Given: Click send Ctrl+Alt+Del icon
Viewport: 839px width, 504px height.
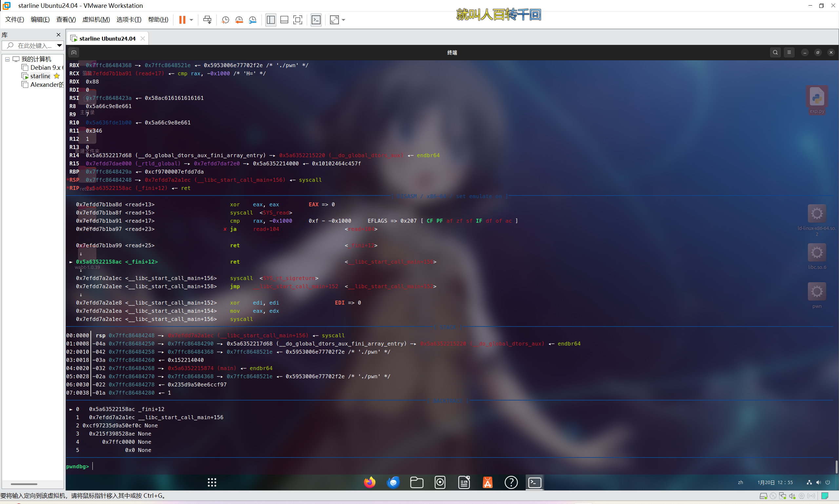Looking at the screenshot, I should 207,20.
